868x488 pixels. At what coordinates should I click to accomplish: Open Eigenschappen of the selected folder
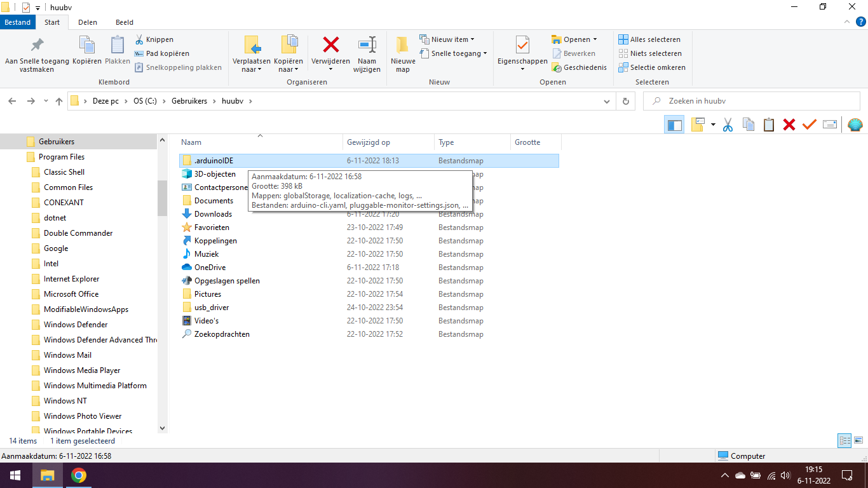522,55
